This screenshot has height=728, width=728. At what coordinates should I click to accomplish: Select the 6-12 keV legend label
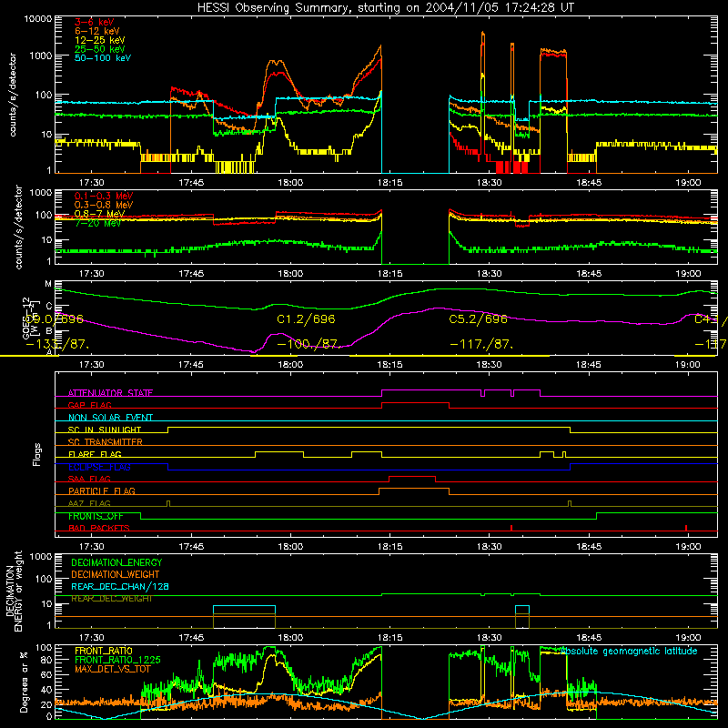(97, 31)
